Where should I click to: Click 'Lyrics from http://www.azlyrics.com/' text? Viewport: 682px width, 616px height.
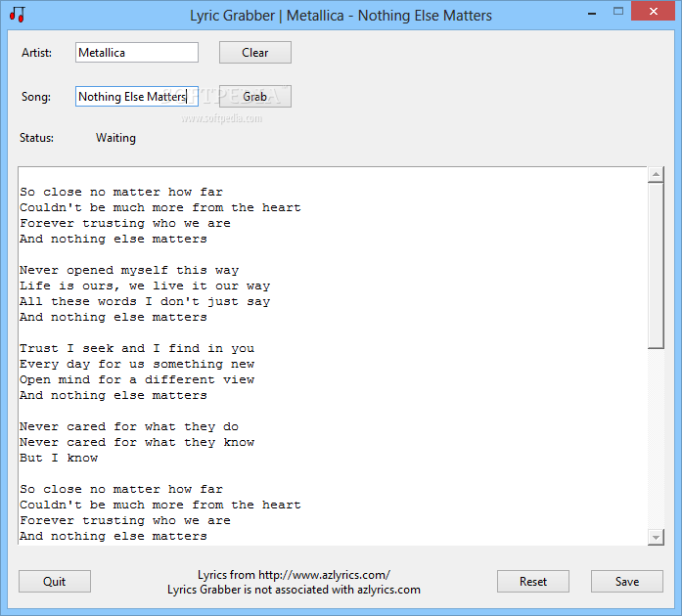294,575
